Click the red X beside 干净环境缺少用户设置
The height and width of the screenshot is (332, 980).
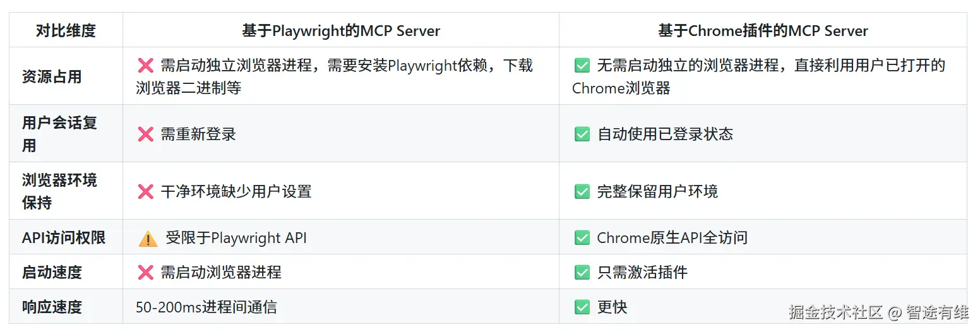[x=145, y=191]
